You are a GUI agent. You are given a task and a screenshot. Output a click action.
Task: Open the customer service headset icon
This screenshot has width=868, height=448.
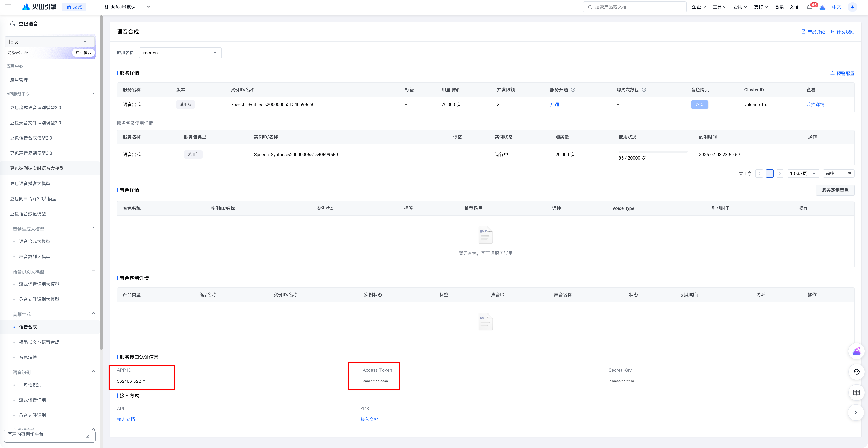[x=856, y=372]
